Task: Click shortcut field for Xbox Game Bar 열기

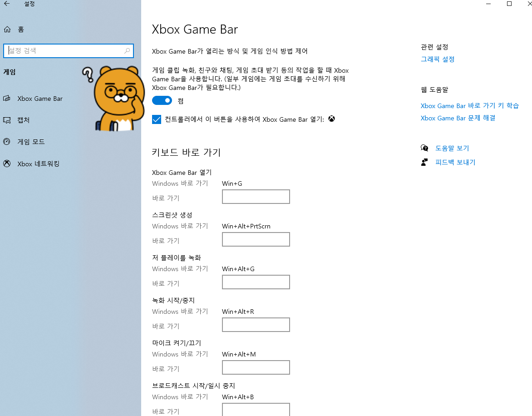Action: [x=256, y=197]
